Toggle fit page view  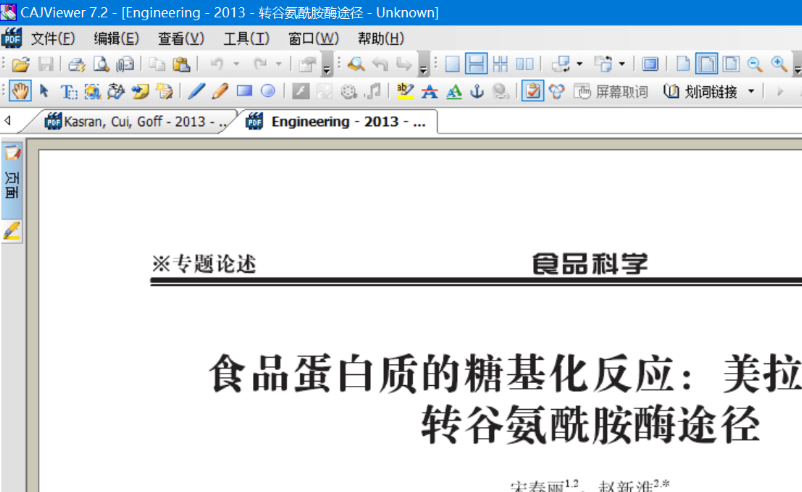tap(731, 64)
